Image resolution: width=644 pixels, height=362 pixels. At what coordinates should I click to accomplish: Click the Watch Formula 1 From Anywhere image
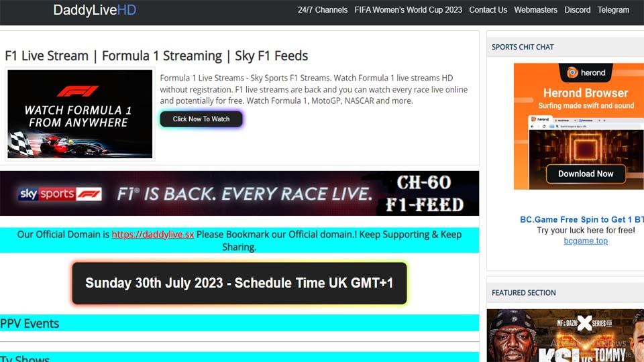click(80, 114)
